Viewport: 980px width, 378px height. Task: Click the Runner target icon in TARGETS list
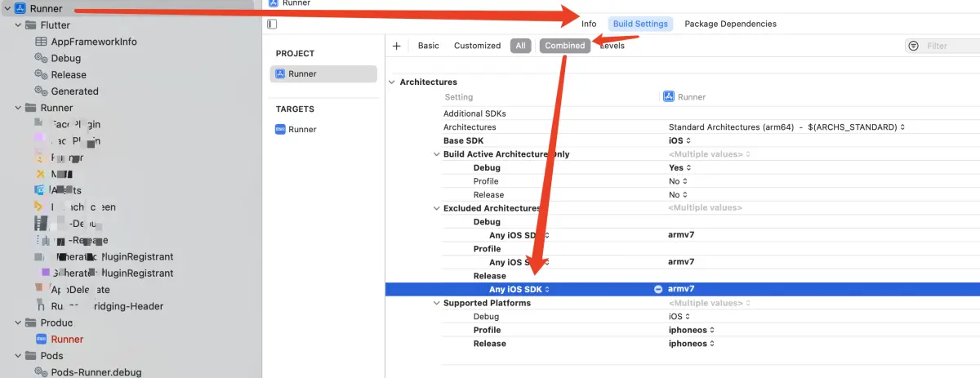280,129
